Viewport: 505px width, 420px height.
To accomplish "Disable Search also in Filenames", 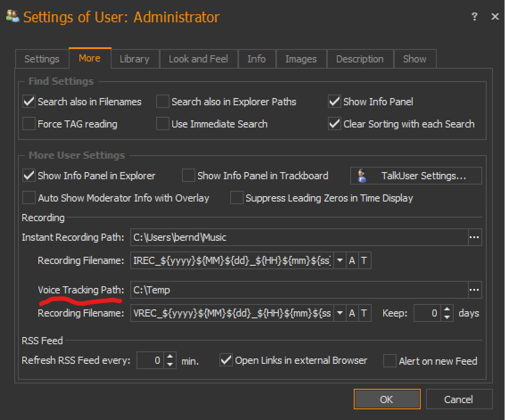I will (x=29, y=102).
